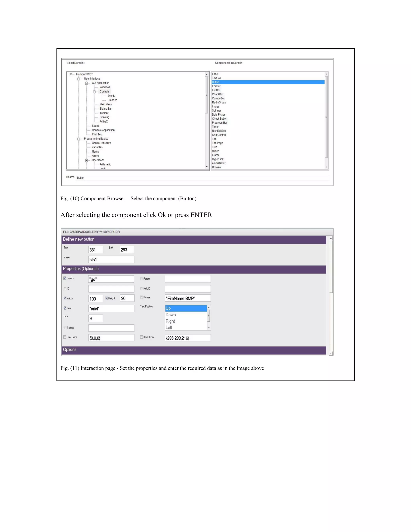Collapse the HarbourPWCT root tree node
This screenshot has width=411, height=532.
[x=71, y=75]
